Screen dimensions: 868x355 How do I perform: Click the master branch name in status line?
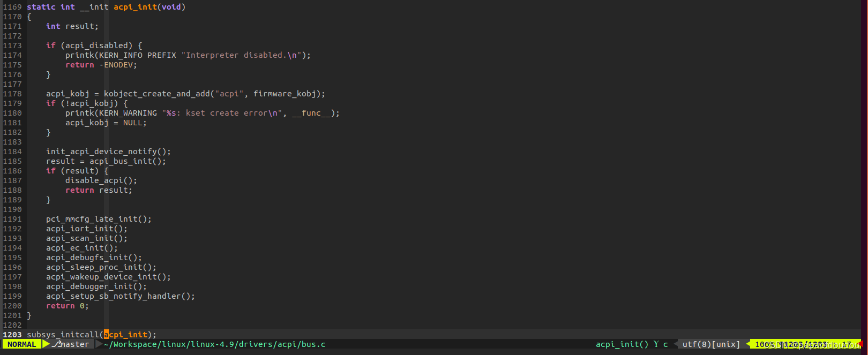[75, 344]
